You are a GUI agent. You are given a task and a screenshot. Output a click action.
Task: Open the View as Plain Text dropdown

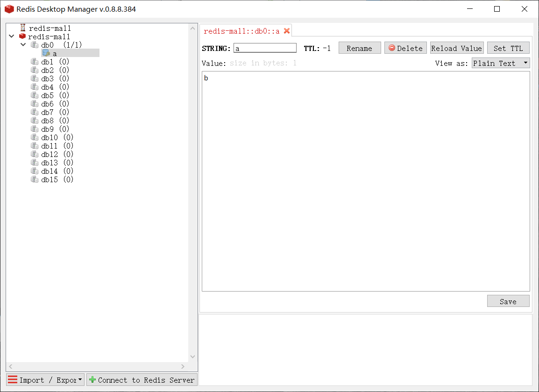[501, 63]
